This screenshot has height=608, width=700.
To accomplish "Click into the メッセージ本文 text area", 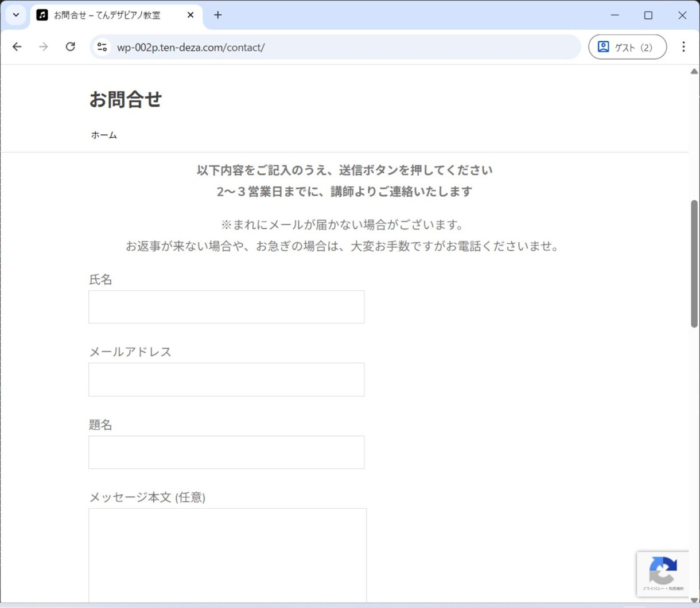I will tap(227, 555).
